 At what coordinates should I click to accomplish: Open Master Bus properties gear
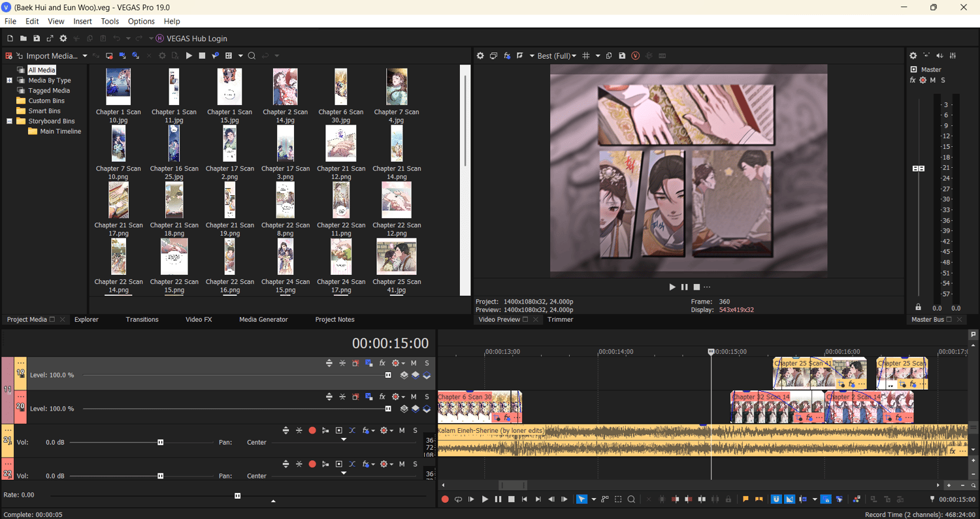tap(913, 55)
